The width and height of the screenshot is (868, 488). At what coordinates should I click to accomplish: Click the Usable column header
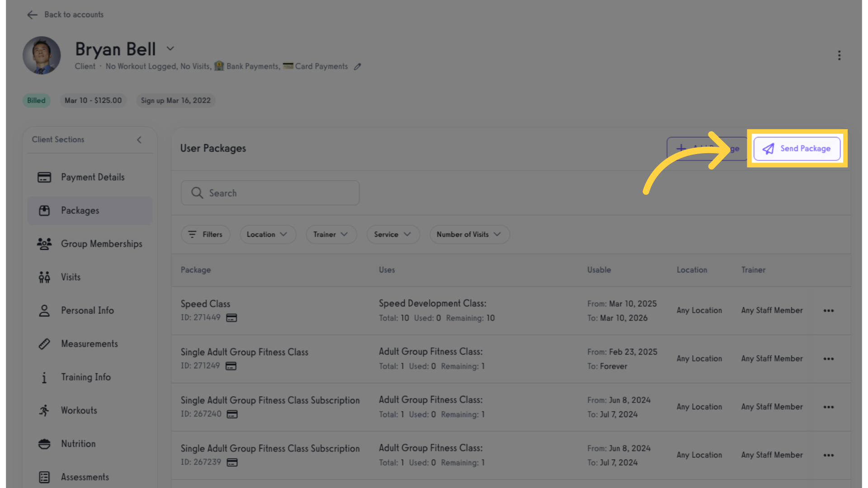(599, 270)
